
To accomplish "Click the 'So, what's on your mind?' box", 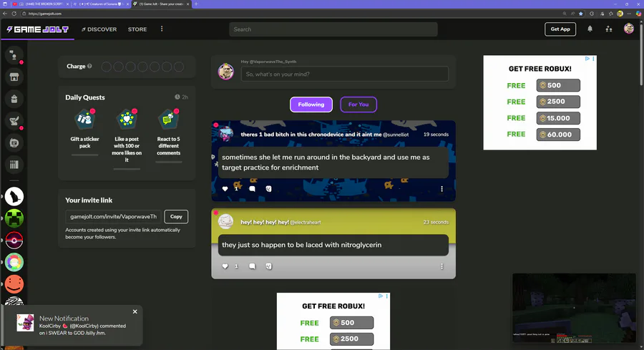I will click(345, 74).
